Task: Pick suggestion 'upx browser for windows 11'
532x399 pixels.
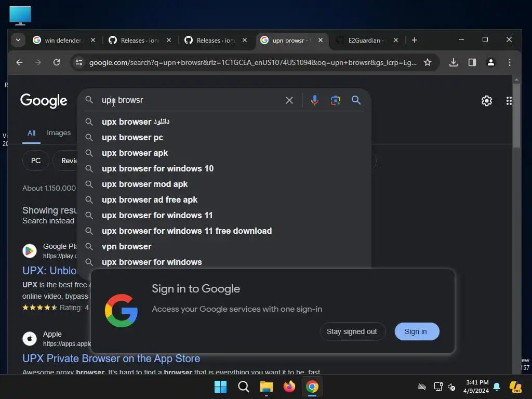Action: coord(224,216)
